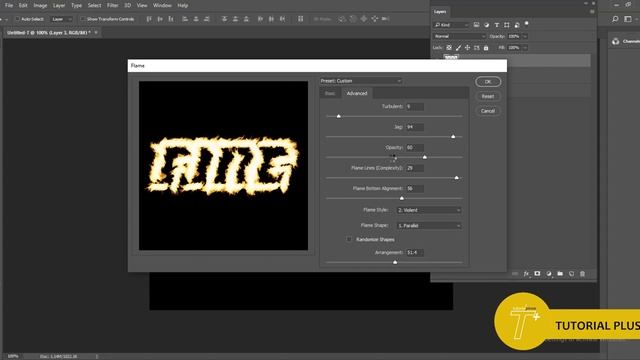The width and height of the screenshot is (640, 360).
Task: Click the Turbulent slider handle
Action: pos(338,116)
